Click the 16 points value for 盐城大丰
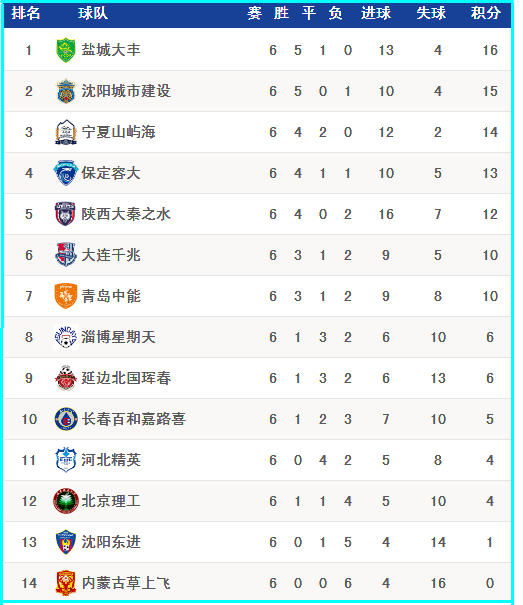This screenshot has width=523, height=605. (x=490, y=50)
